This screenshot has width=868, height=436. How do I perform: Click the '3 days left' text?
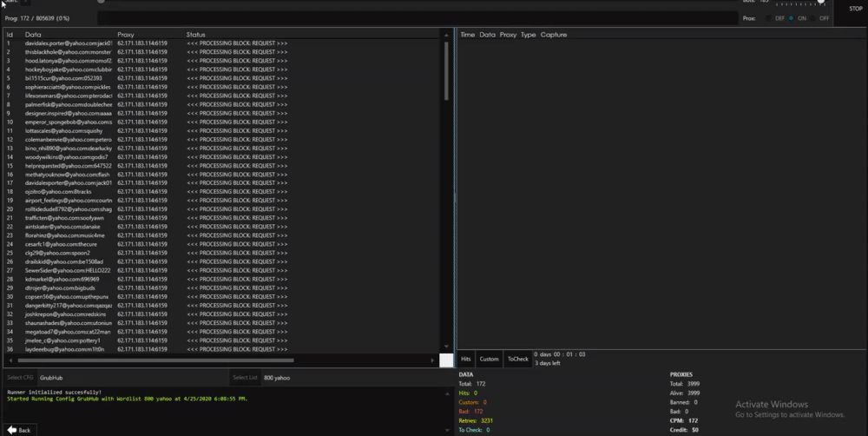click(x=548, y=363)
